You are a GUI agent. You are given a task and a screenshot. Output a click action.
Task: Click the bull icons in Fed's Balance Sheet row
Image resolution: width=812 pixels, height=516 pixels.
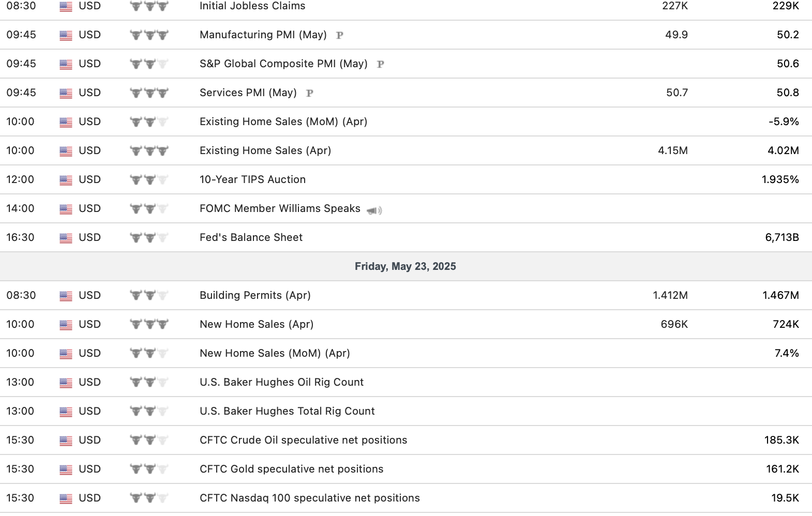149,238
